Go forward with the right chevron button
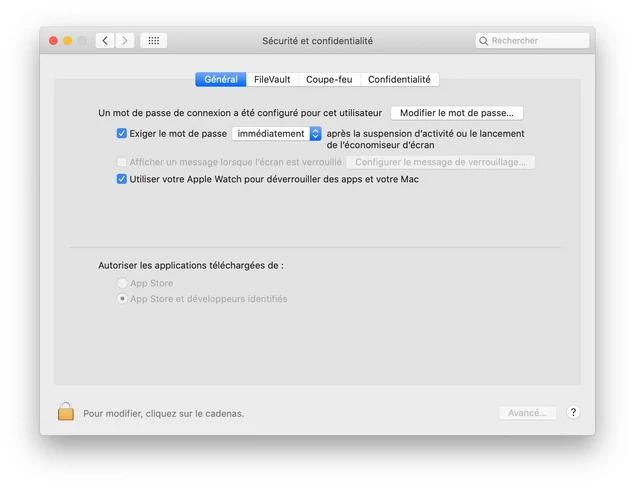This screenshot has width=635, height=488. [x=125, y=40]
